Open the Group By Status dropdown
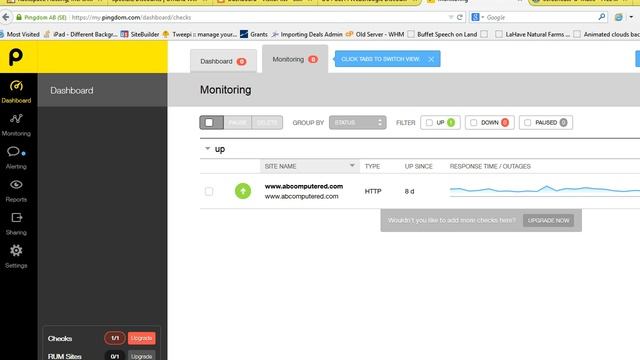 358,122
